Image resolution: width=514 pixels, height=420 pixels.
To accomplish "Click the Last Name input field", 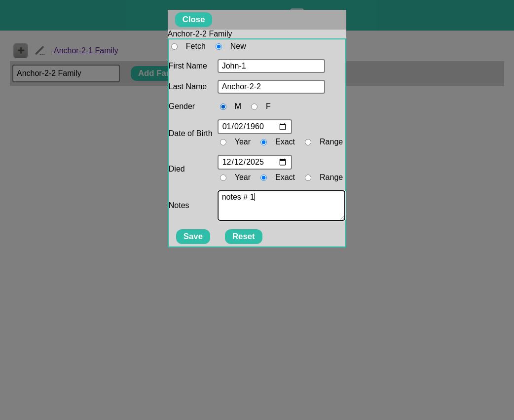I will click(271, 87).
